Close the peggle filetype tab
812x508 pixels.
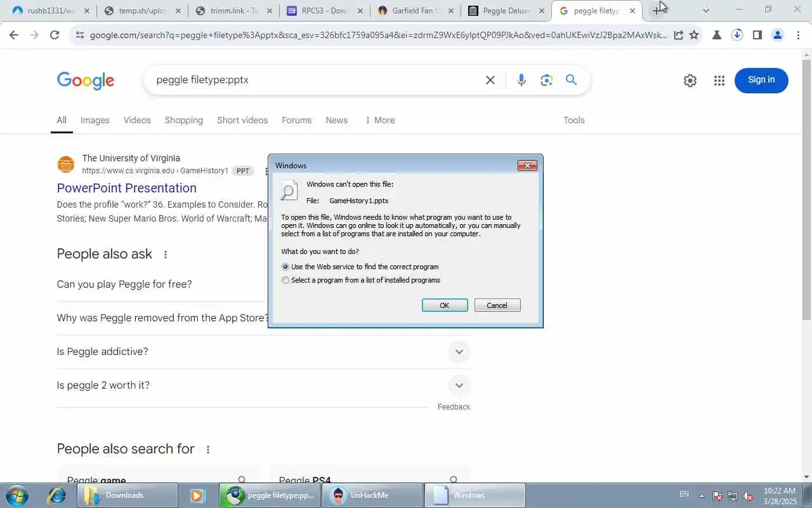tap(632, 11)
